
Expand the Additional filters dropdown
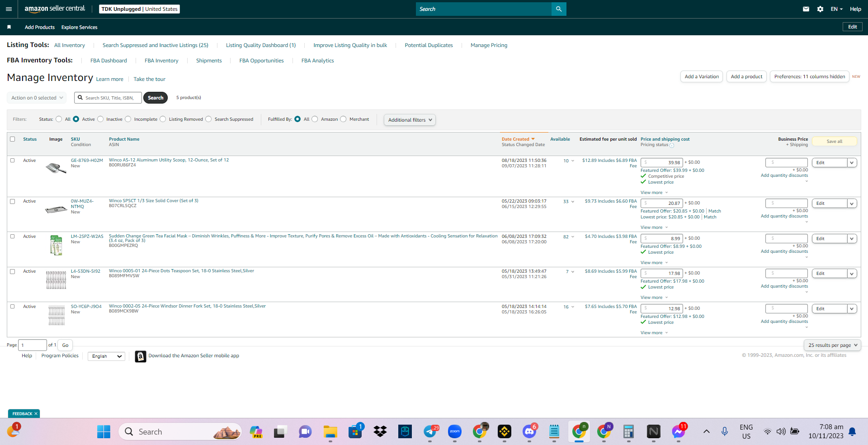pos(410,120)
